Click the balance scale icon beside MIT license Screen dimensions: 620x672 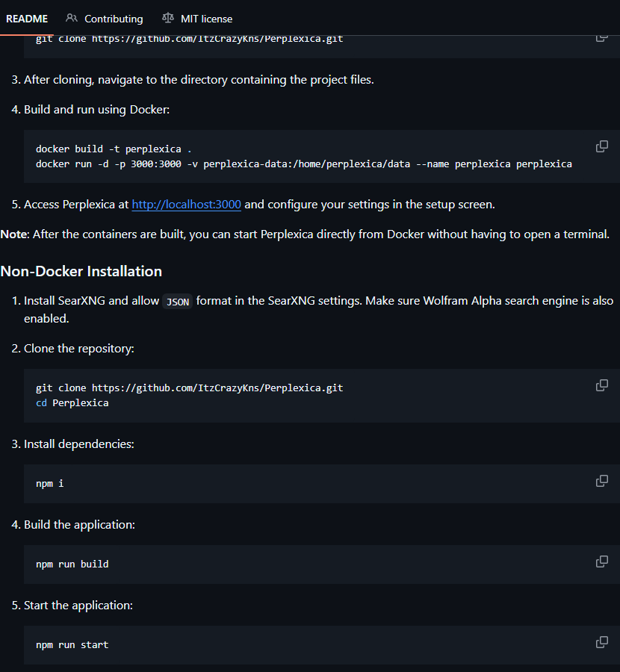pos(168,19)
